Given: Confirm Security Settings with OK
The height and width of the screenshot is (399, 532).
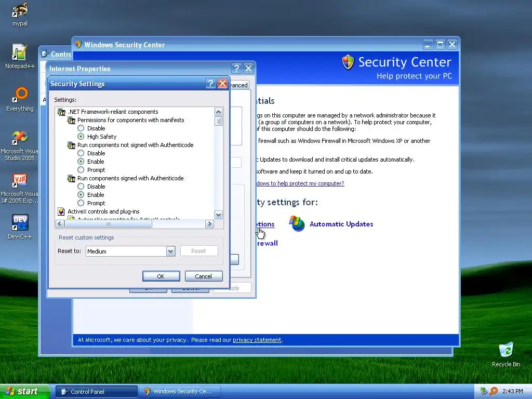Looking at the screenshot, I should click(161, 276).
